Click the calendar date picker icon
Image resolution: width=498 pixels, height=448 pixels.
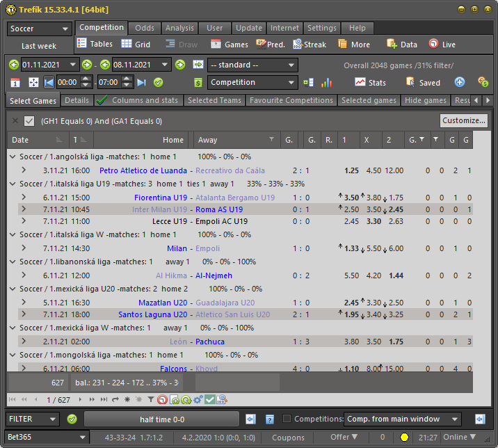(x=15, y=83)
